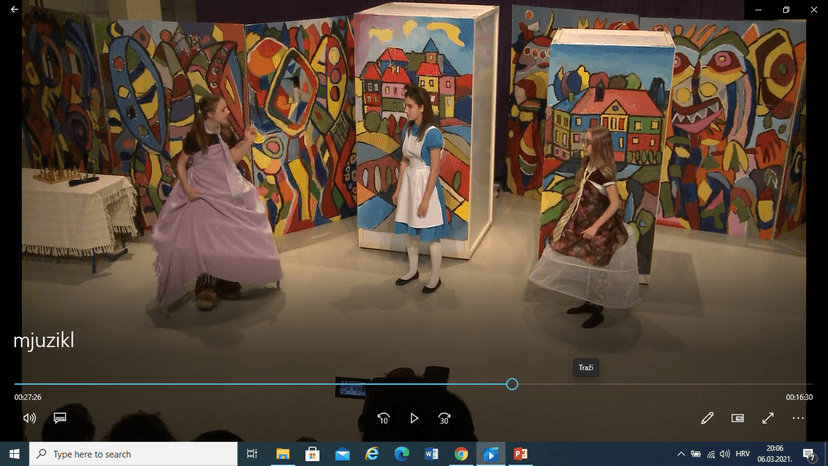Go back using the top-left arrow
This screenshot has height=466, width=828.
(x=15, y=9)
